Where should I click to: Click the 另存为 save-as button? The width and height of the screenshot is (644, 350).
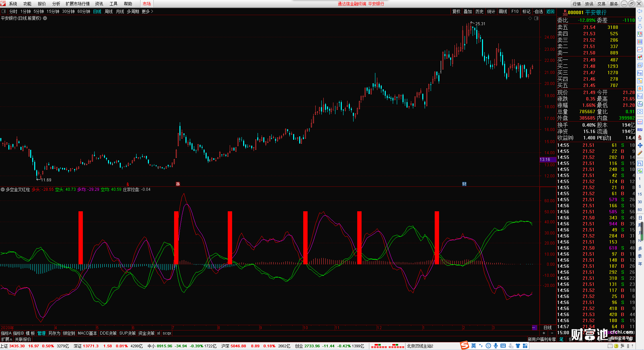click(x=54, y=333)
